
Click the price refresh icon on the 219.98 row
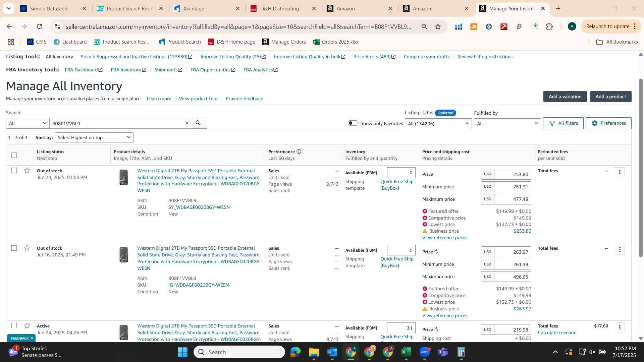[x=436, y=329]
